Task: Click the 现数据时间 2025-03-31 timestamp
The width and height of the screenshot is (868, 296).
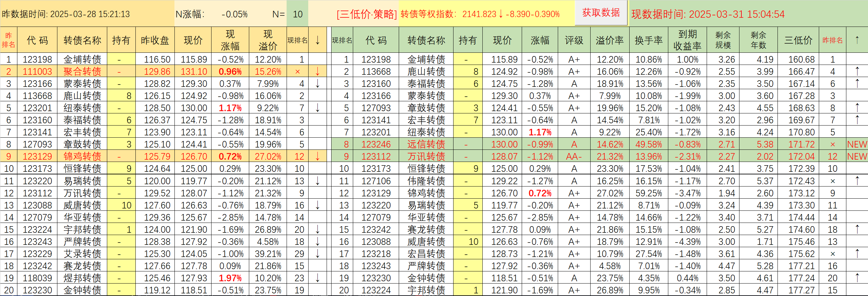Action: click(x=708, y=14)
